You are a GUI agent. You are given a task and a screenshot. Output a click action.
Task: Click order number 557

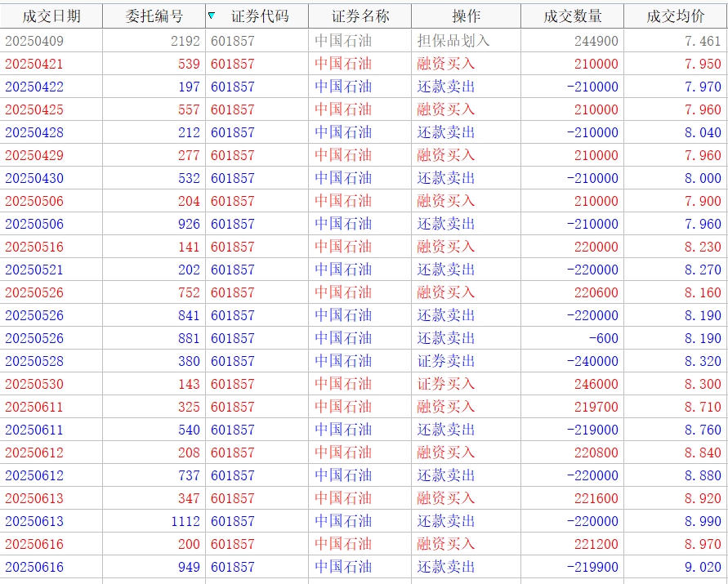tap(189, 109)
